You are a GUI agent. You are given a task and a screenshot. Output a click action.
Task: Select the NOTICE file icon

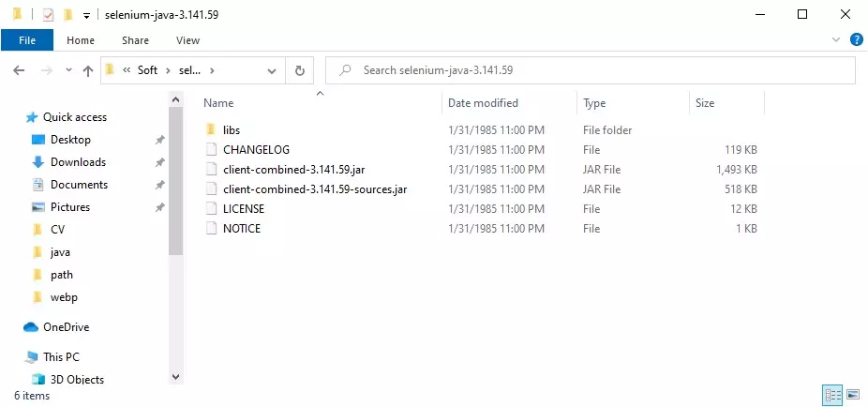click(210, 229)
